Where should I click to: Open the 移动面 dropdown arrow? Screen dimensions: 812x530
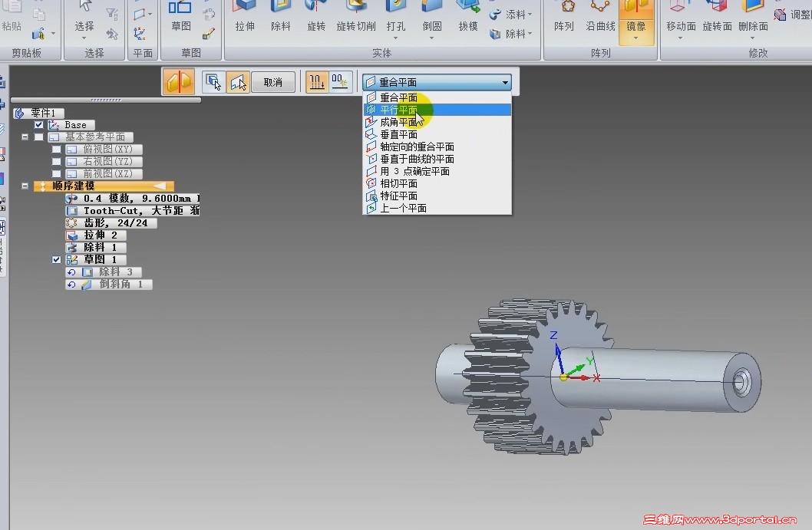click(x=681, y=38)
